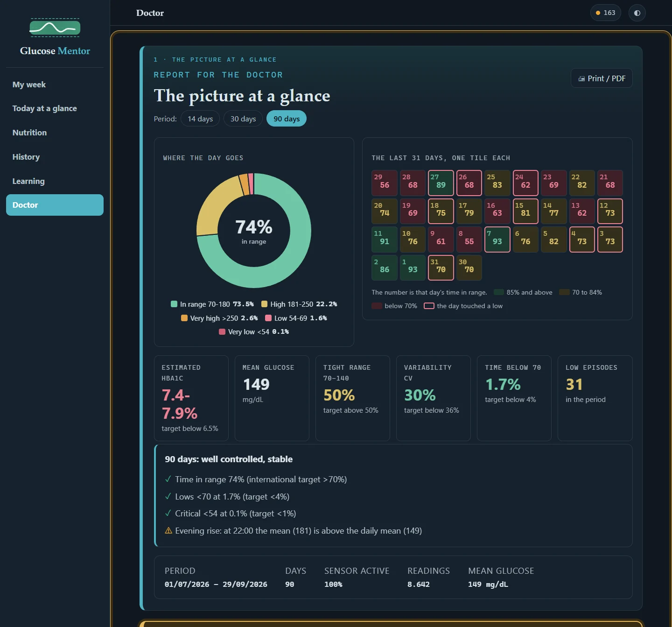This screenshot has width=672, height=627.
Task: Navigate to Learning page
Action: [x=55, y=181]
